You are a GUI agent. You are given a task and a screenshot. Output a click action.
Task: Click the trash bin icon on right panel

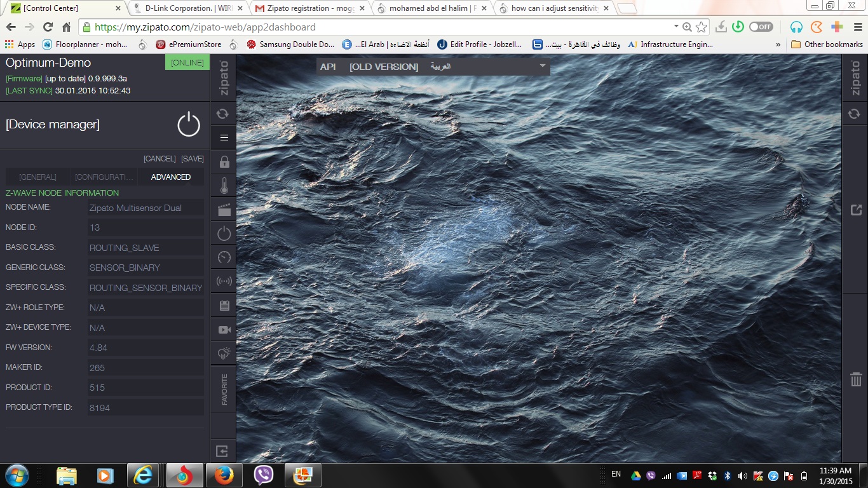[855, 379]
